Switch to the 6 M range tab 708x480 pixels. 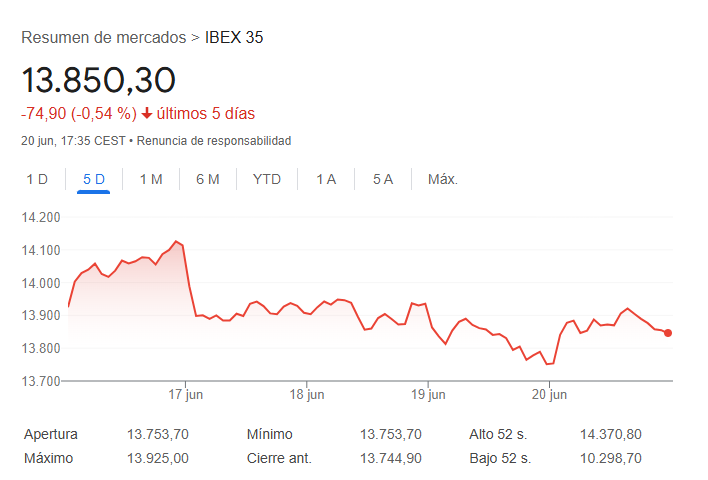coord(208,179)
